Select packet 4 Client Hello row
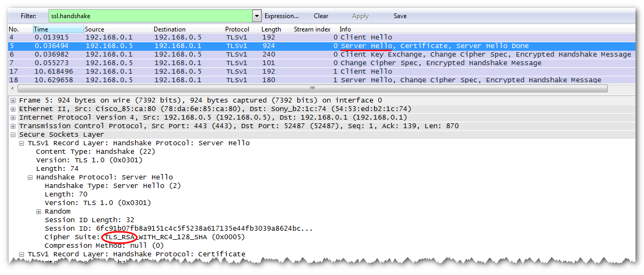644x275 pixels. click(x=322, y=37)
